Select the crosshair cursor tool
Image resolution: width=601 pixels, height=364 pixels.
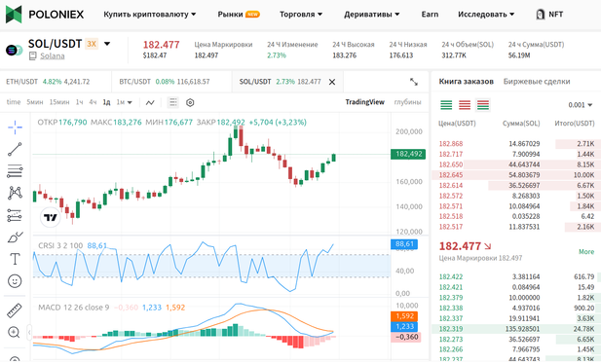(15, 127)
